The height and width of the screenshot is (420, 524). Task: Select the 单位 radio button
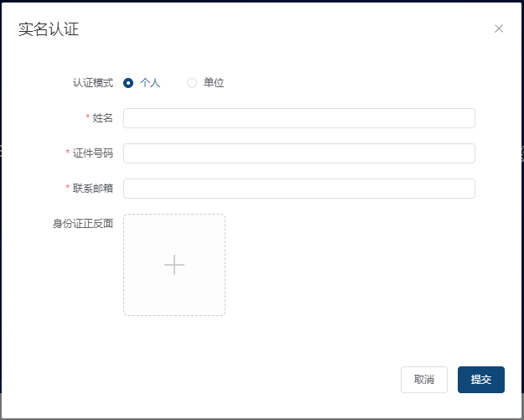192,83
